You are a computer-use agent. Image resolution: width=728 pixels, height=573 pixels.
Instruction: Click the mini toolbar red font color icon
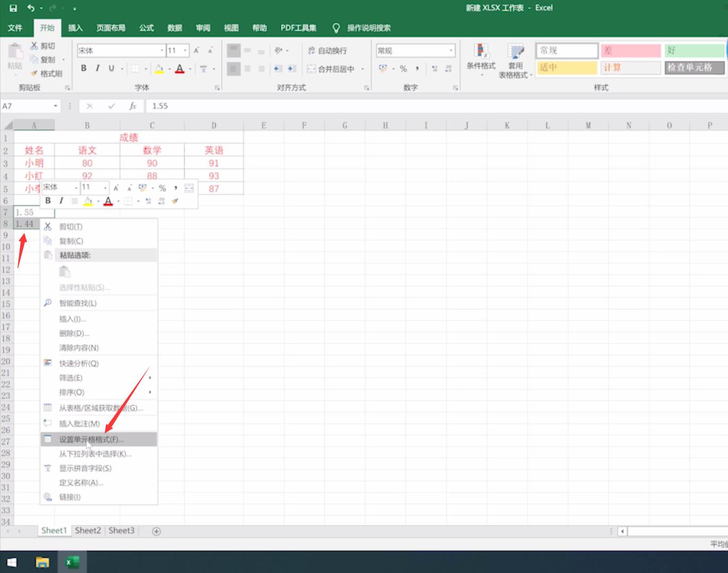pyautogui.click(x=108, y=201)
